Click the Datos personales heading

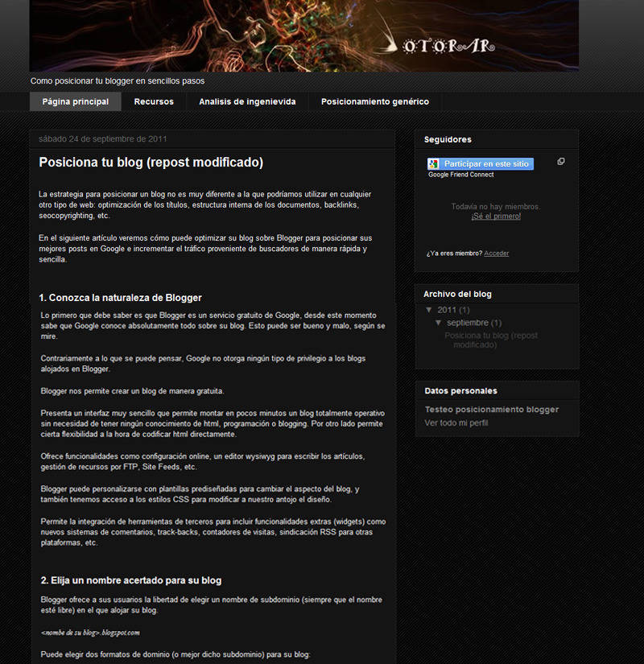(461, 391)
